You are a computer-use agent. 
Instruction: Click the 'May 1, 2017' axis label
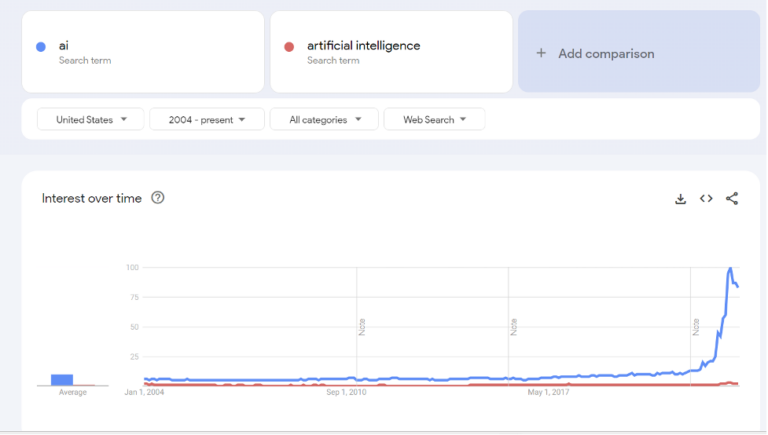548,392
